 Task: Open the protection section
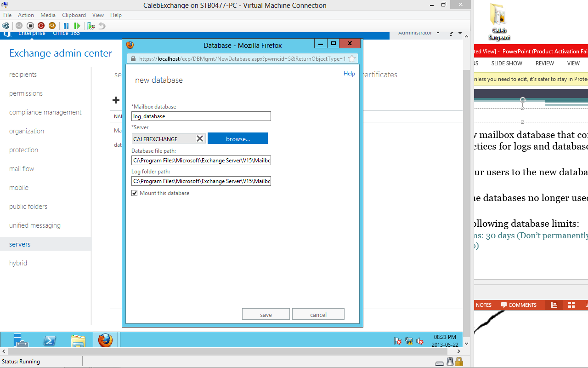tap(23, 150)
